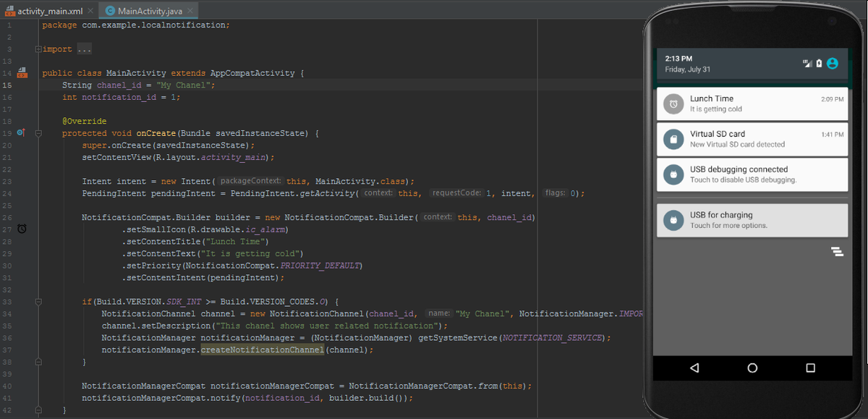Tap the 2:13 PM clock text
This screenshot has height=419, width=868.
[678, 58]
